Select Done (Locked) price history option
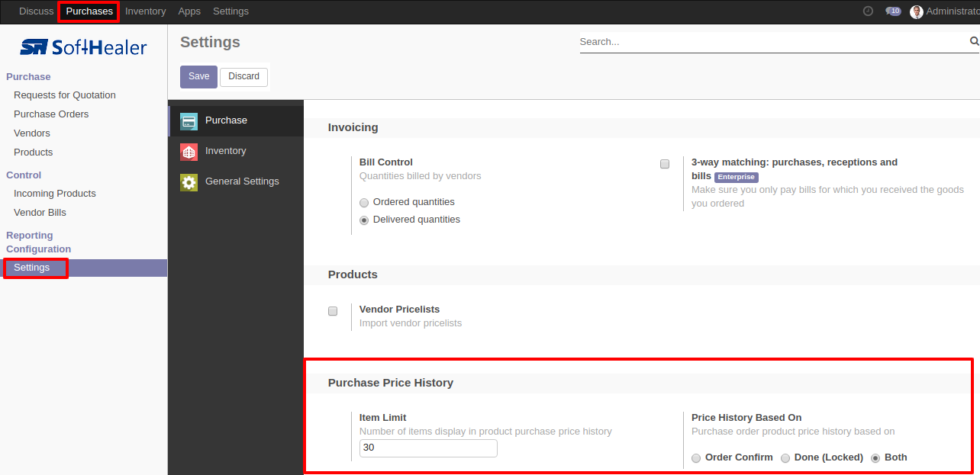The height and width of the screenshot is (475, 980). pyautogui.click(x=785, y=458)
